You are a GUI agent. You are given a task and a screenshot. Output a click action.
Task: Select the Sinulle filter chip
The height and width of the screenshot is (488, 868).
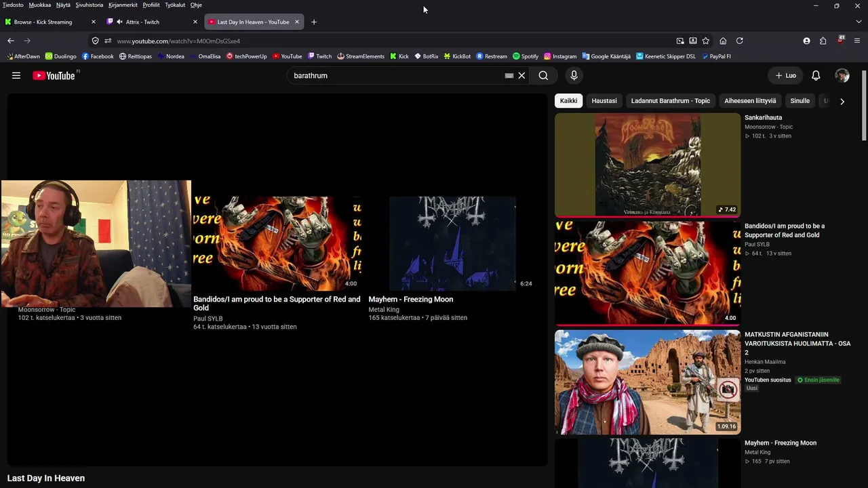click(800, 101)
